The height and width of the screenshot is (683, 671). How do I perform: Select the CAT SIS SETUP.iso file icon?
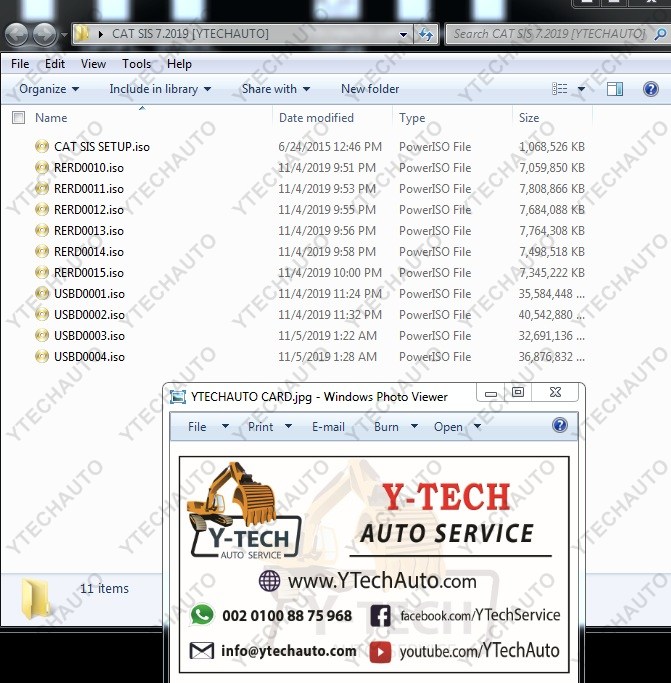(42, 147)
